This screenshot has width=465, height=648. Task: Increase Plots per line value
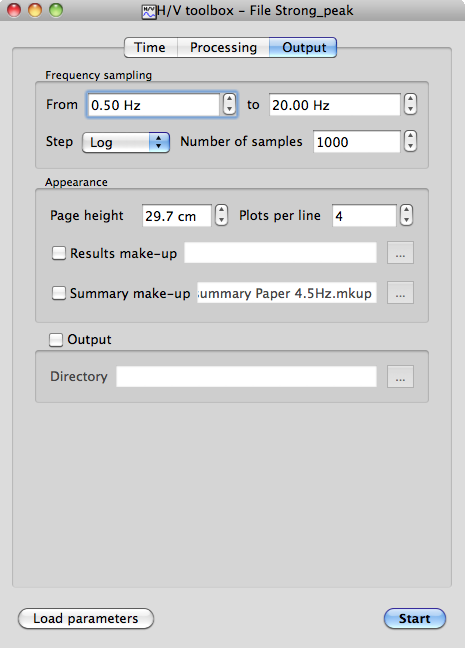[406, 210]
